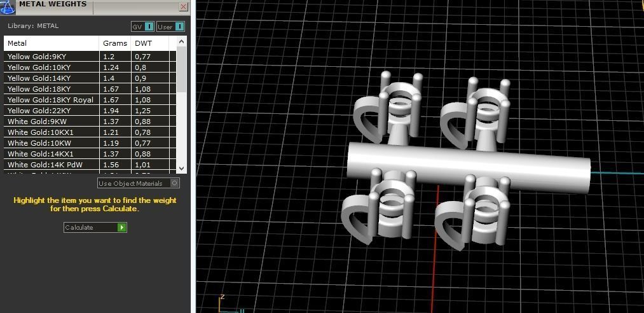Click the DWT column header
The width and height of the screenshot is (644, 313).
click(149, 43)
